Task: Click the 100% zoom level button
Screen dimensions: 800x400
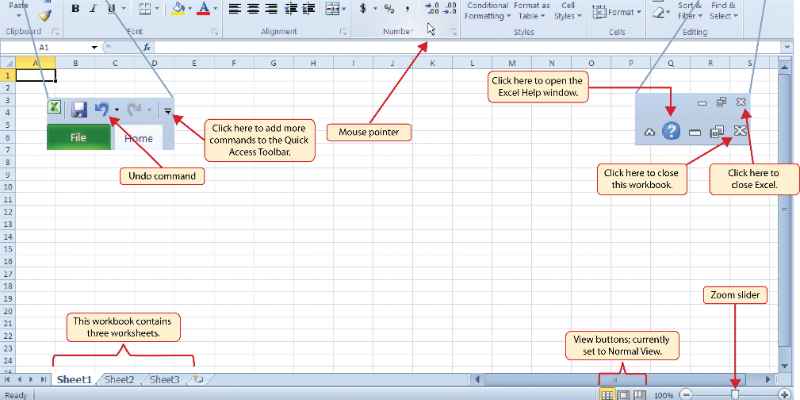Action: tap(663, 395)
